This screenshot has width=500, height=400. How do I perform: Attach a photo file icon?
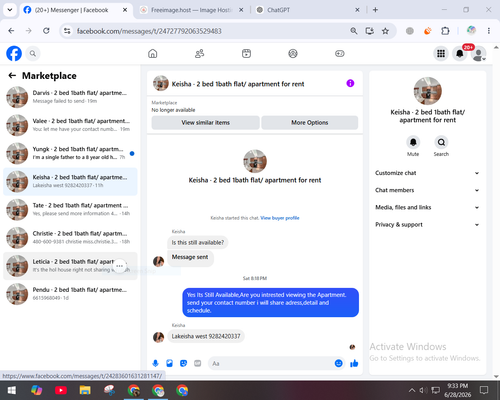click(x=169, y=363)
